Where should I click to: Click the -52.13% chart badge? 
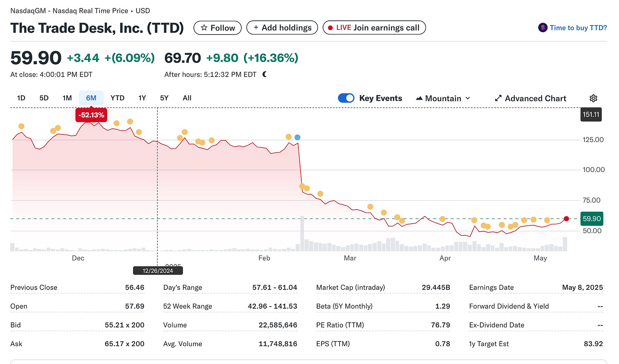91,115
